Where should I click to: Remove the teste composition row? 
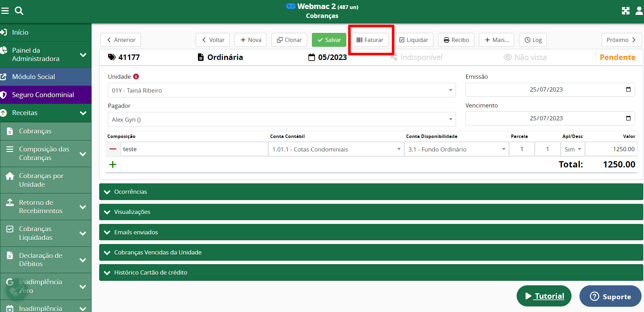(113, 149)
